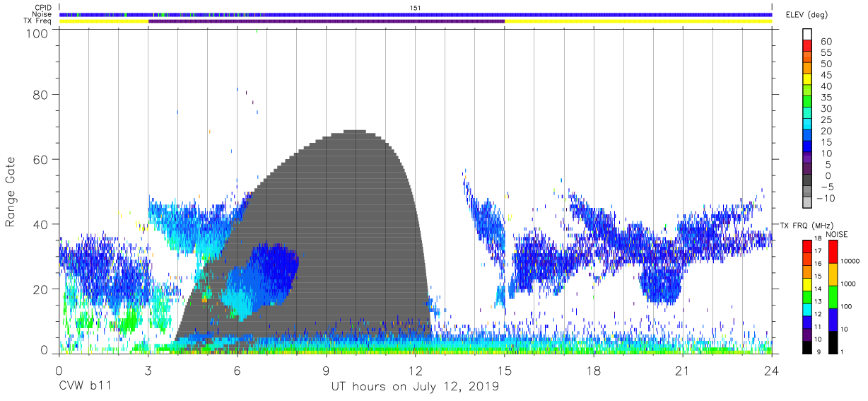Click the 6 tick on the UT hours axis
Viewport: 868px width, 401px height.
[237, 370]
